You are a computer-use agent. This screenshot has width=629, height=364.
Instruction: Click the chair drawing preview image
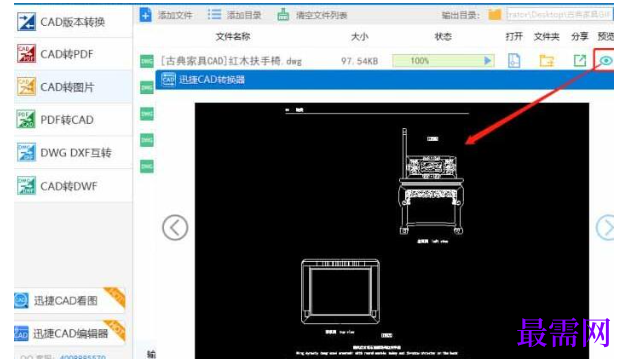[x=392, y=231]
